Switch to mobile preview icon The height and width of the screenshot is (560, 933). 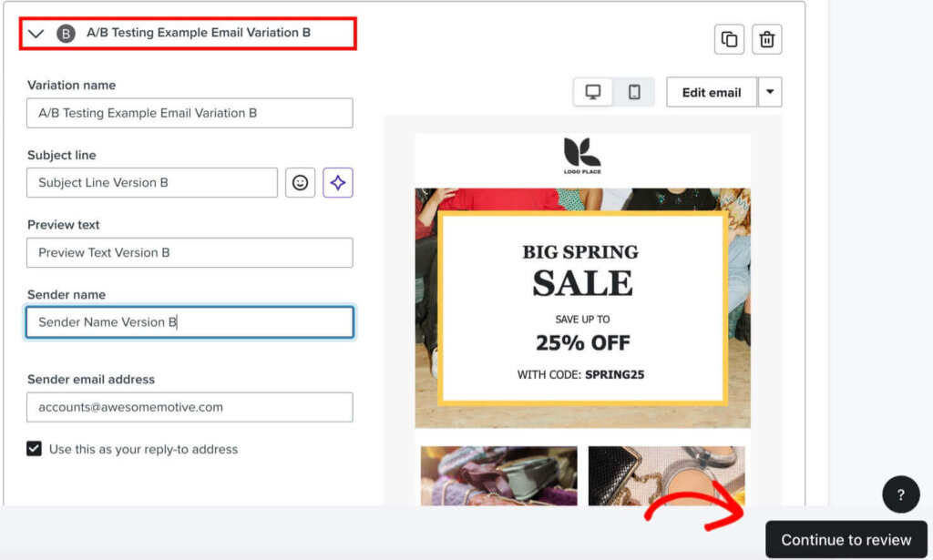tap(634, 92)
